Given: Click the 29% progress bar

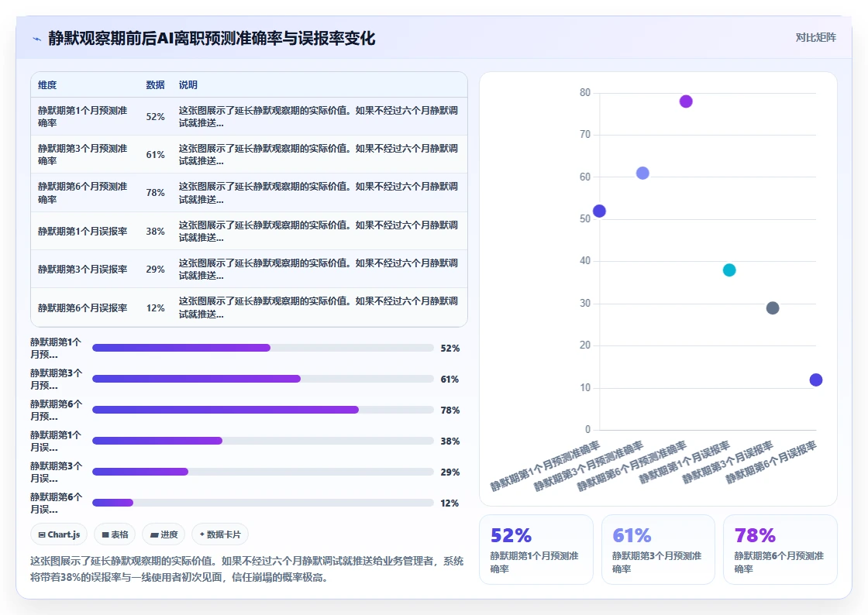Looking at the screenshot, I should point(263,472).
